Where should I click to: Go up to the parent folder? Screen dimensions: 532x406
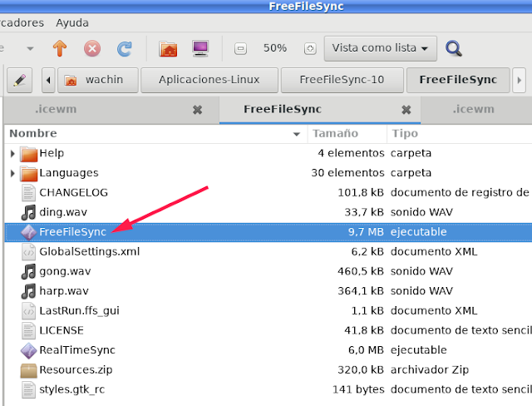60,48
